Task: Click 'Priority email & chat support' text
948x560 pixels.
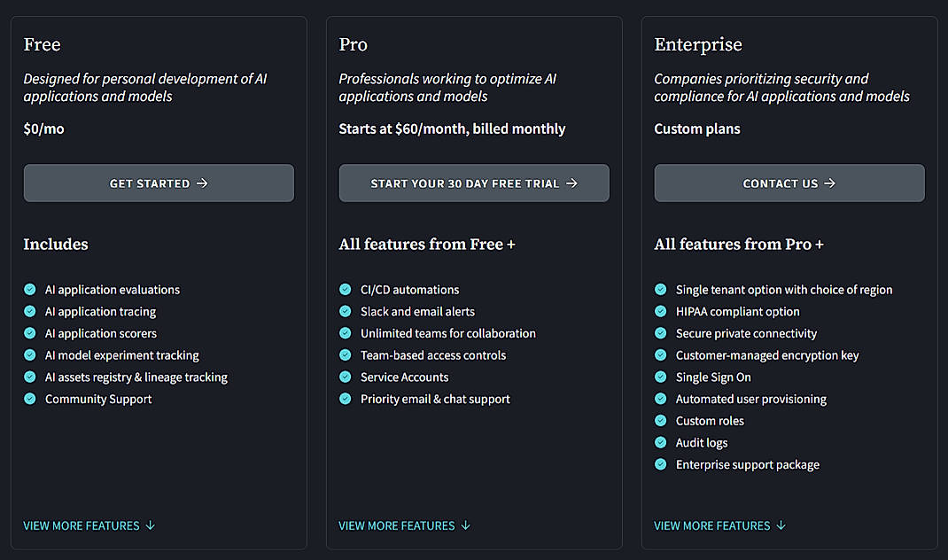Action: tap(435, 399)
